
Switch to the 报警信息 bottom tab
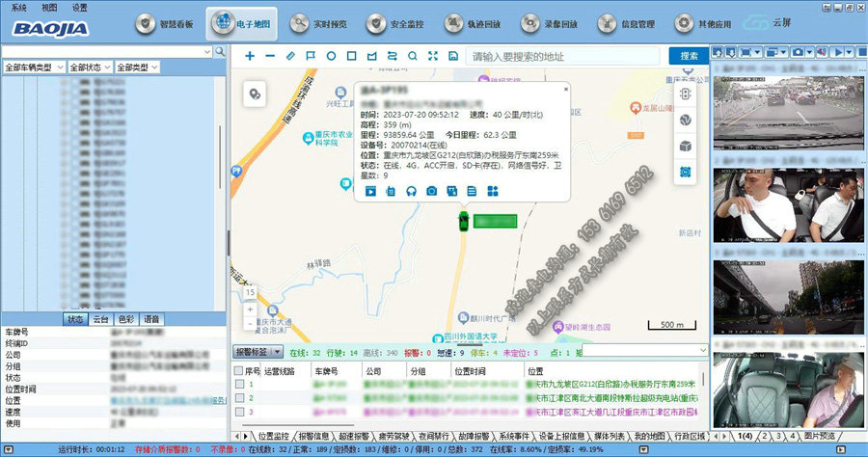coord(314,437)
